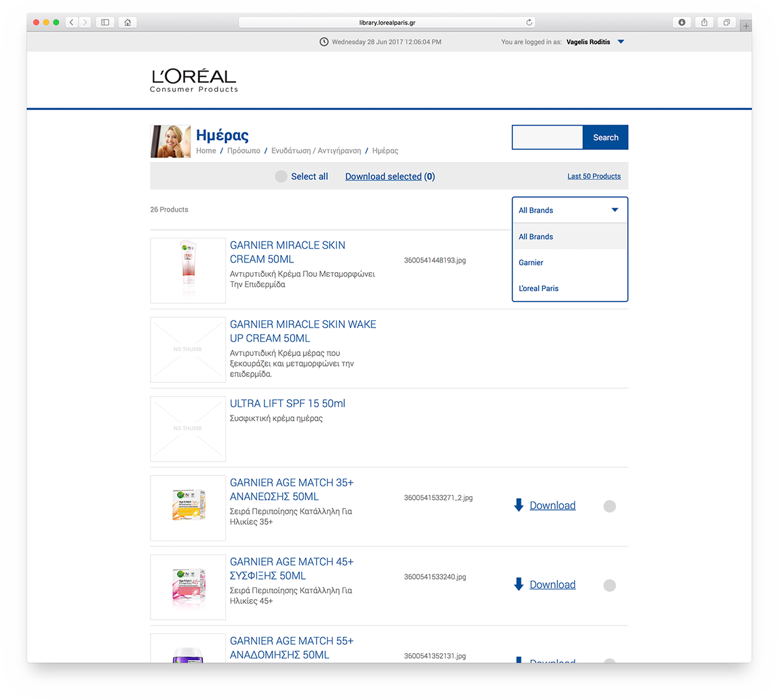The image size is (778, 700).
Task: Show all Safari tabs overview
Action: coord(727,22)
